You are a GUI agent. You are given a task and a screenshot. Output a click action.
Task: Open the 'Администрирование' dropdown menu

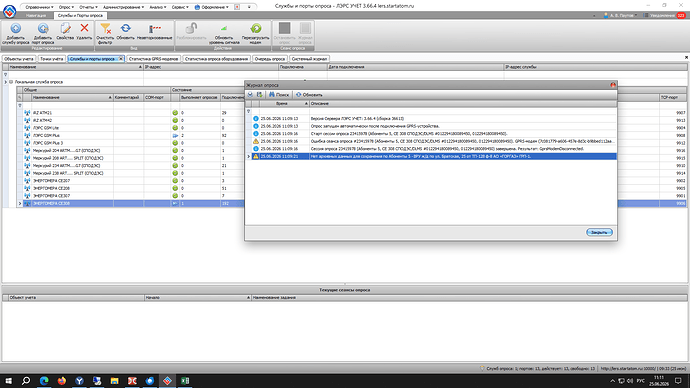click(x=123, y=7)
